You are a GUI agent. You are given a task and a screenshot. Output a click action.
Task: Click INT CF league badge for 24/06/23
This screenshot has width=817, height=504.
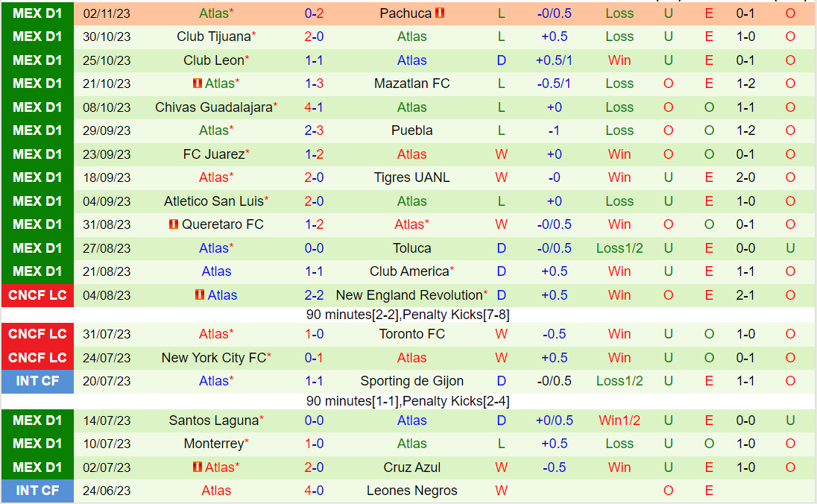(x=37, y=491)
